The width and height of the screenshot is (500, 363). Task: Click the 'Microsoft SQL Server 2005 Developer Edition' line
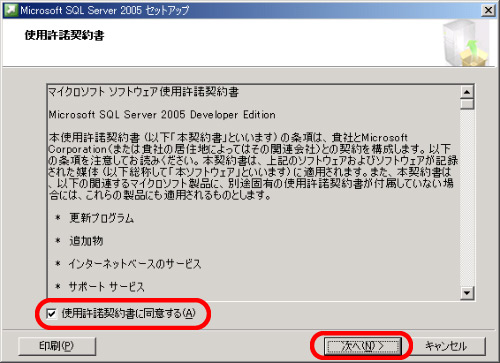(x=162, y=115)
